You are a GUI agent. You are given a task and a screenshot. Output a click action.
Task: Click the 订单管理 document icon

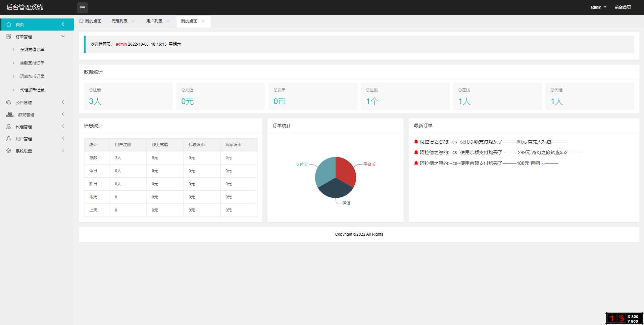point(9,37)
